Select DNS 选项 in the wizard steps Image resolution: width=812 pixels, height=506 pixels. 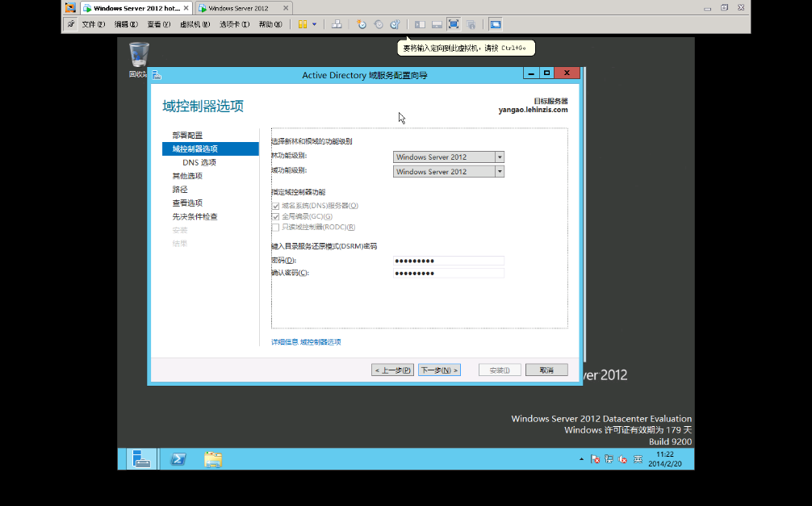199,162
